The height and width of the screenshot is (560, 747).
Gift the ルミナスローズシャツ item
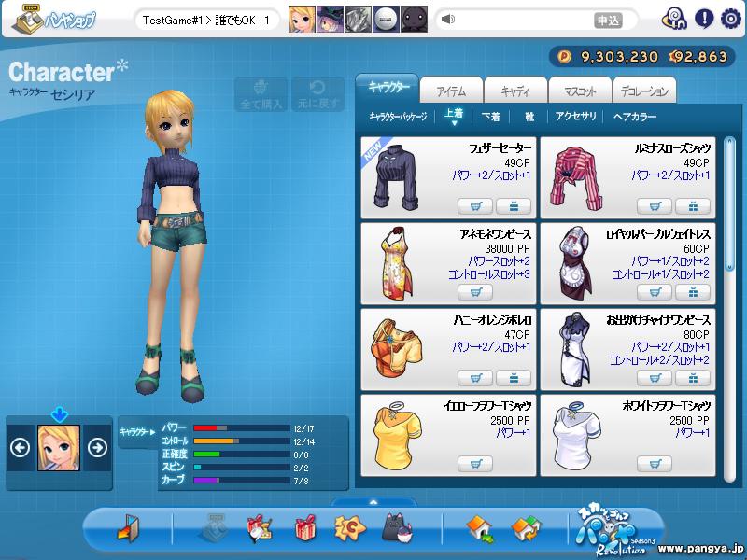coord(693,206)
